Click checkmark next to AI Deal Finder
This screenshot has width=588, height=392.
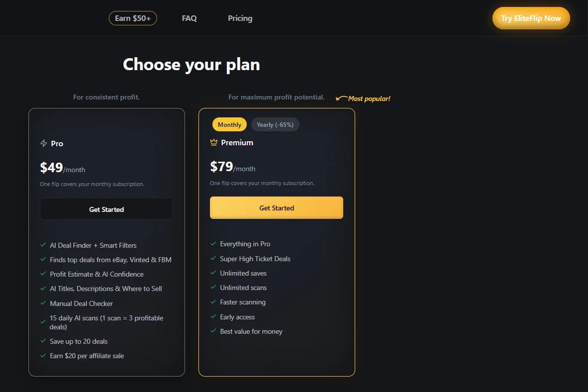(43, 245)
